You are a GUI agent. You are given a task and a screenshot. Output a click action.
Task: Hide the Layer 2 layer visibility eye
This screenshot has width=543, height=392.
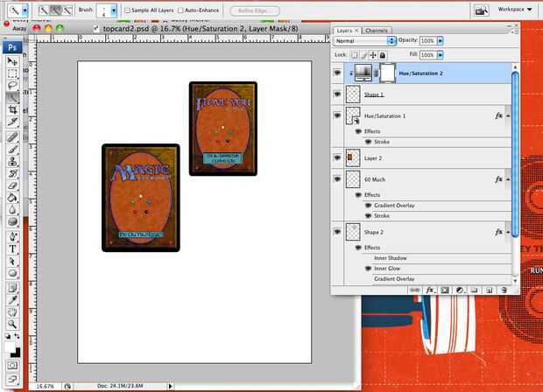338,157
